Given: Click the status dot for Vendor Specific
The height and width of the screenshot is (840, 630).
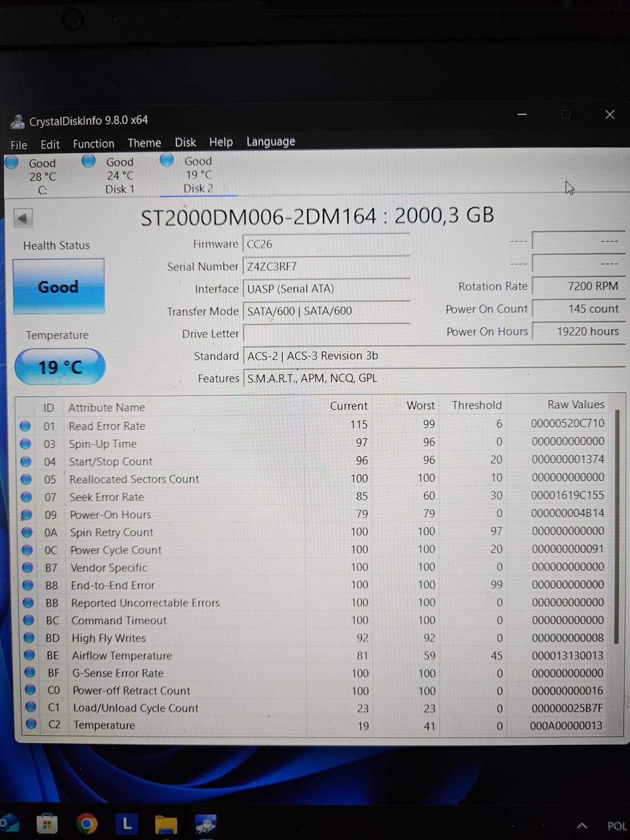Looking at the screenshot, I should tap(28, 567).
